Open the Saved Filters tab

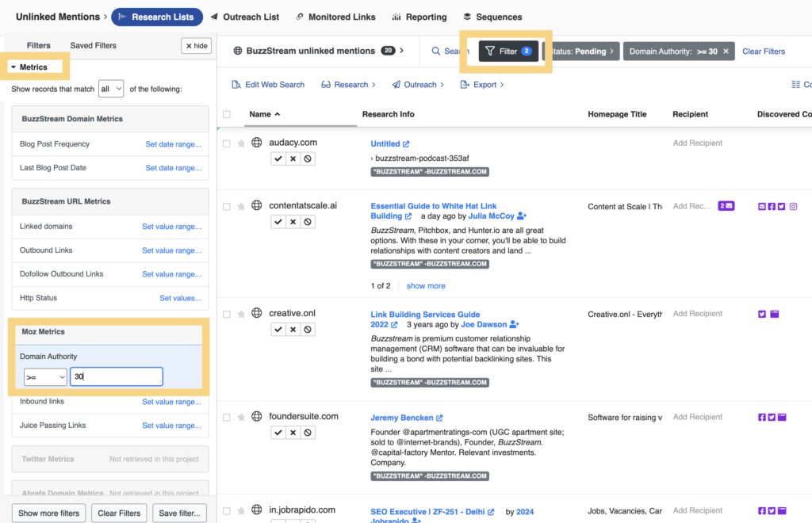(94, 46)
